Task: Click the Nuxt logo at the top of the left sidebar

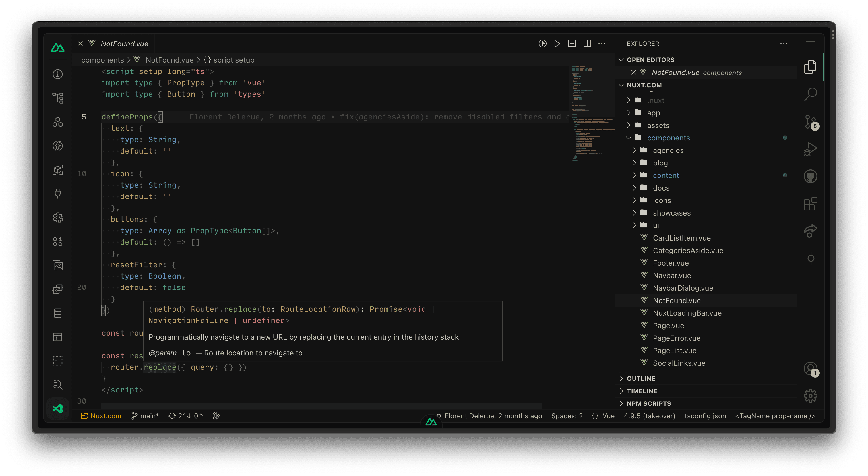Action: [58, 47]
